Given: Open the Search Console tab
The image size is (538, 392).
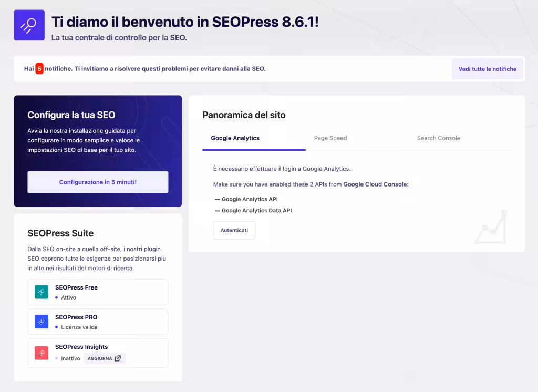Looking at the screenshot, I should (x=439, y=138).
